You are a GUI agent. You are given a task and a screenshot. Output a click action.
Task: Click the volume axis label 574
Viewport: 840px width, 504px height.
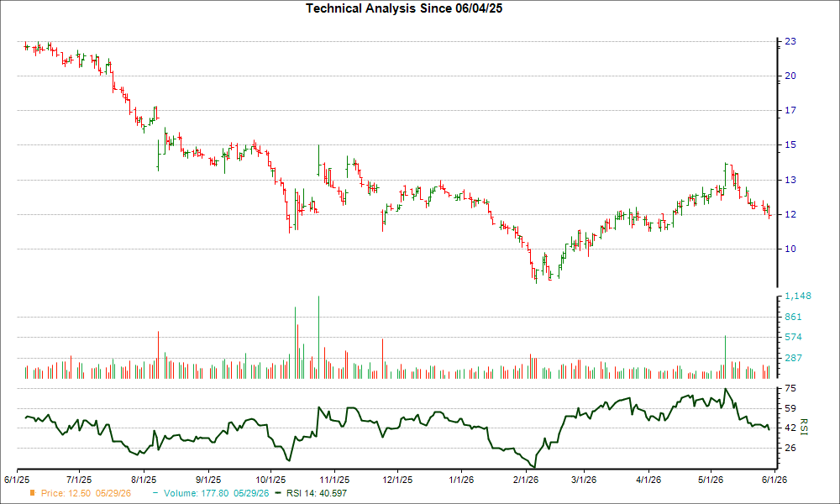pos(794,338)
